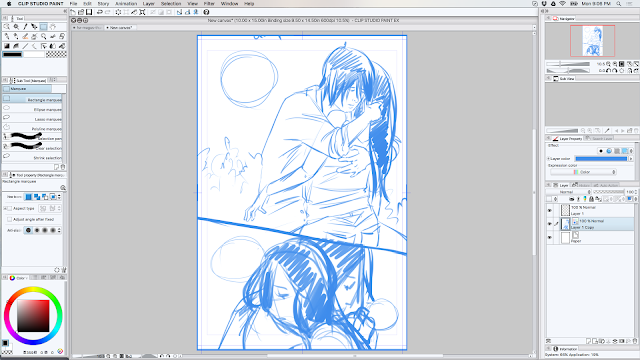Click the Navigator zoom slider

568,64
